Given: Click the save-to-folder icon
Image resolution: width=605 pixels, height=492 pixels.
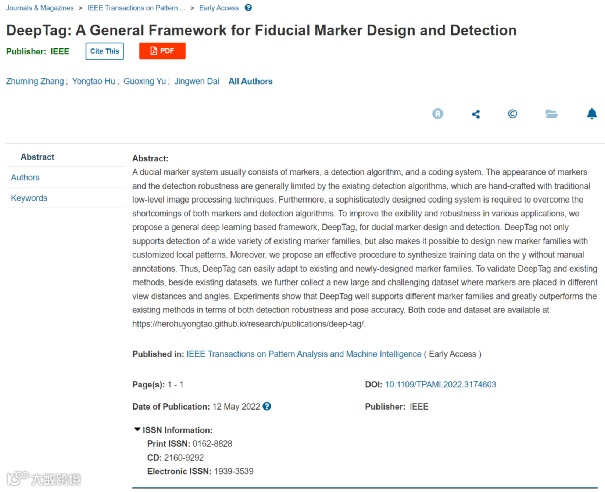Looking at the screenshot, I should click(x=550, y=114).
